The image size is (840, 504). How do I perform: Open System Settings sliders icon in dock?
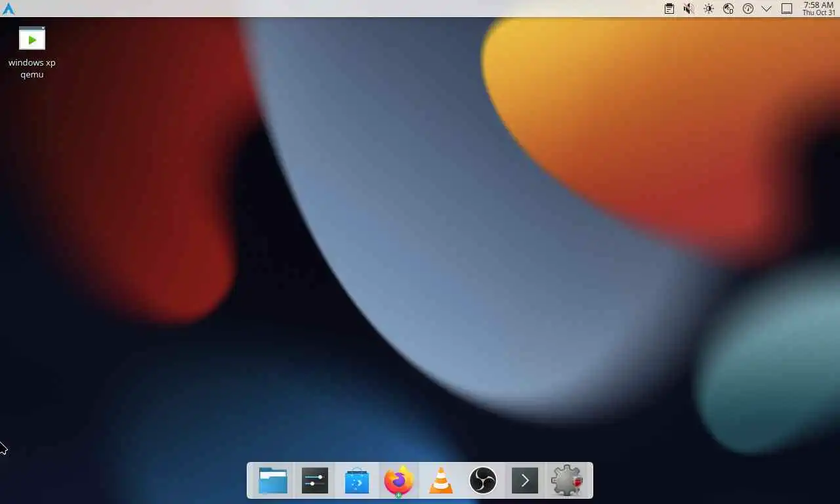pyautogui.click(x=315, y=480)
